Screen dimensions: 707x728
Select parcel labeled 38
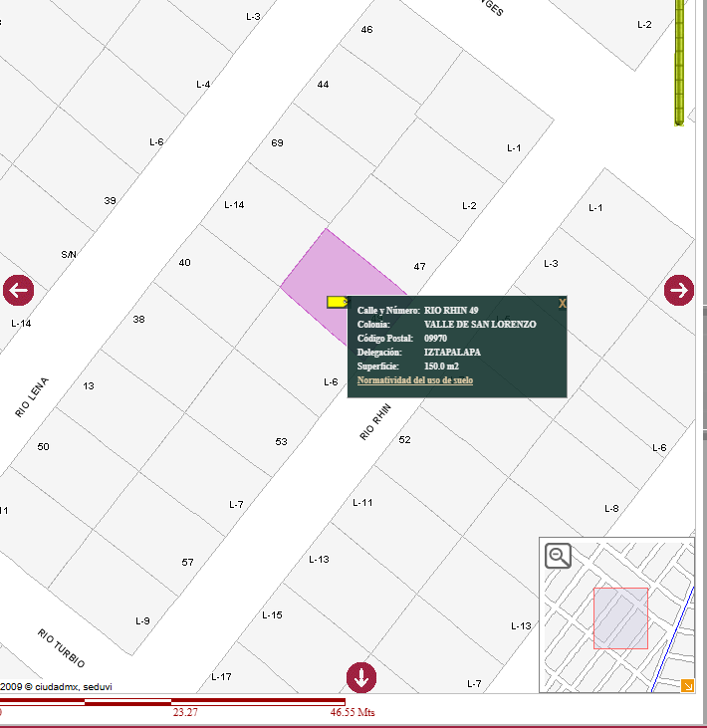[138, 320]
